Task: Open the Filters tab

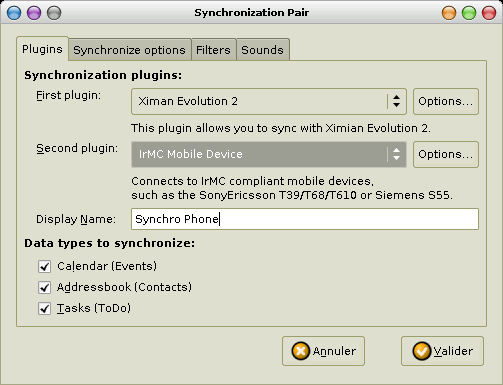Action: pyautogui.click(x=213, y=50)
